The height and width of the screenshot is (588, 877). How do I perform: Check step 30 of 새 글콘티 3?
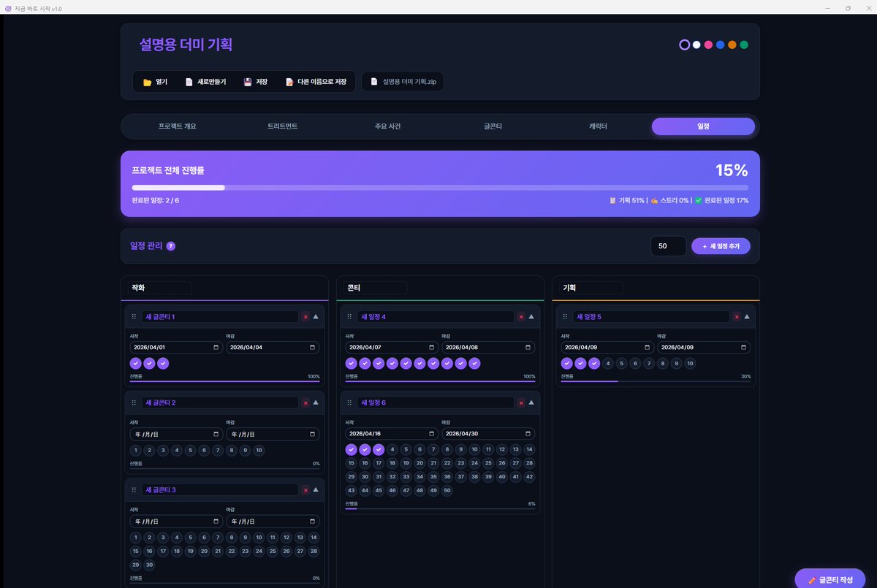click(x=149, y=565)
